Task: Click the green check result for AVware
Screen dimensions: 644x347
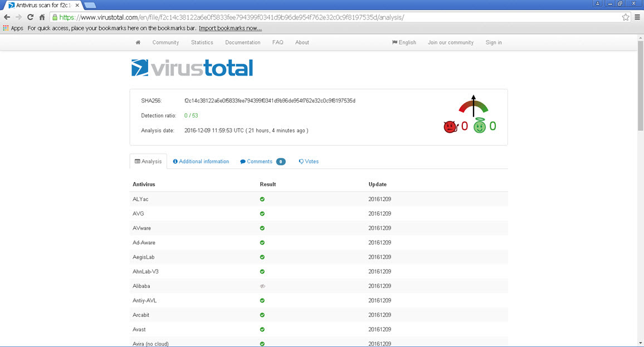Action: (262, 228)
